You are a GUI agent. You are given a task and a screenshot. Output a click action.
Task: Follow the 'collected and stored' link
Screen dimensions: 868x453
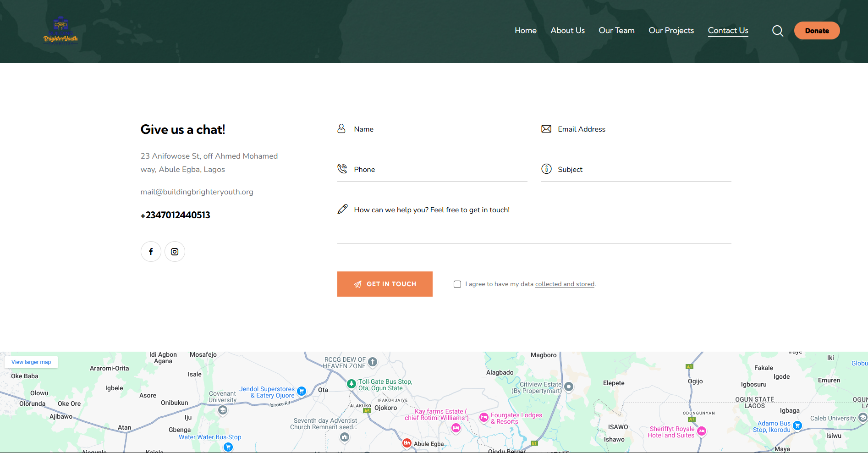(x=565, y=284)
